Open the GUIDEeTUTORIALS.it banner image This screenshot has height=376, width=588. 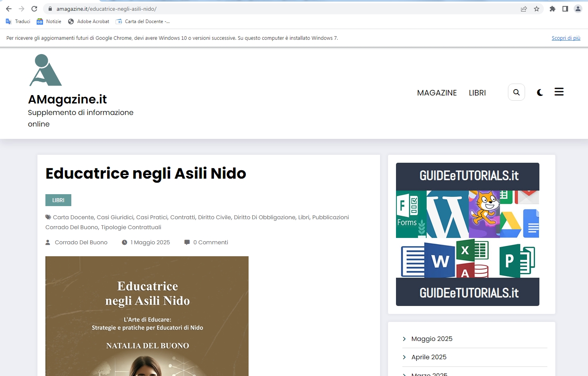coord(467,234)
